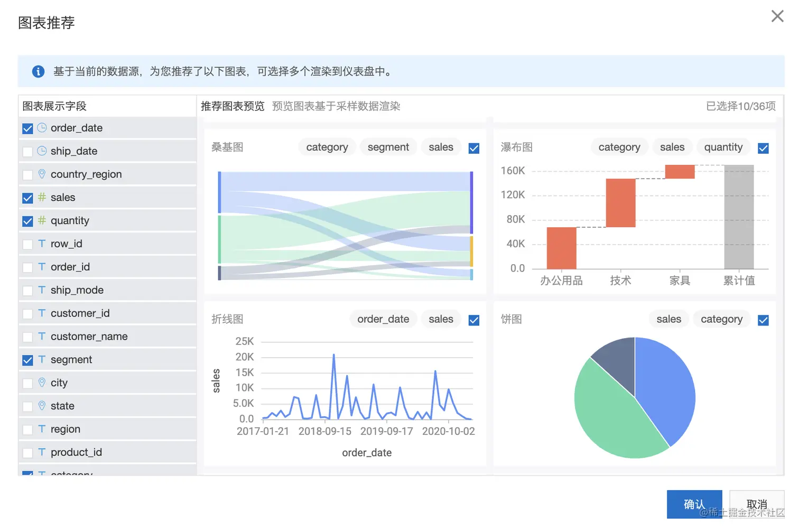799x532 pixels.
Task: Click the segment tag on Sankey chart
Action: pos(388,147)
